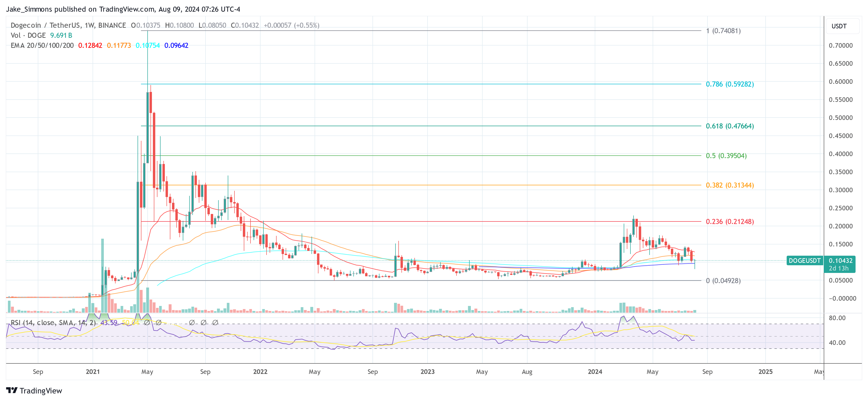
Task: Click the 2021 label on time axis
Action: 93,372
